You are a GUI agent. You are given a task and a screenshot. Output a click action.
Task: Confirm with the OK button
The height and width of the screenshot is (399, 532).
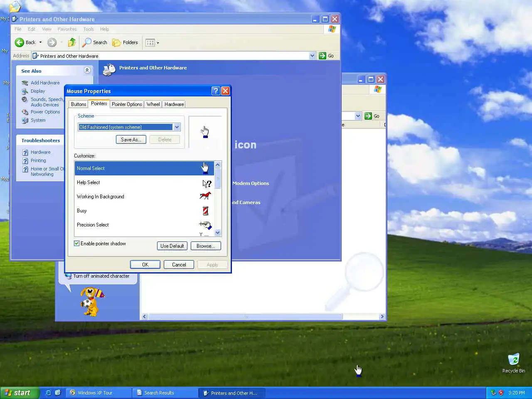pos(145,265)
